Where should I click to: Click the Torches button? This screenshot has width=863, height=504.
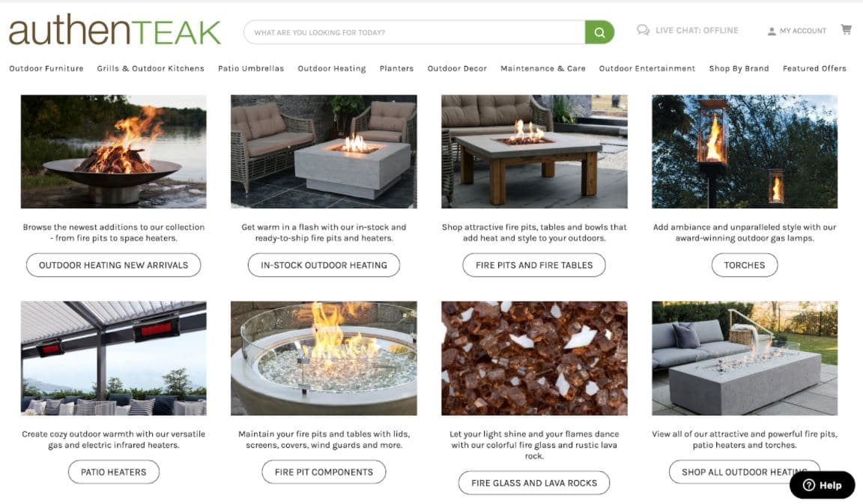point(744,265)
